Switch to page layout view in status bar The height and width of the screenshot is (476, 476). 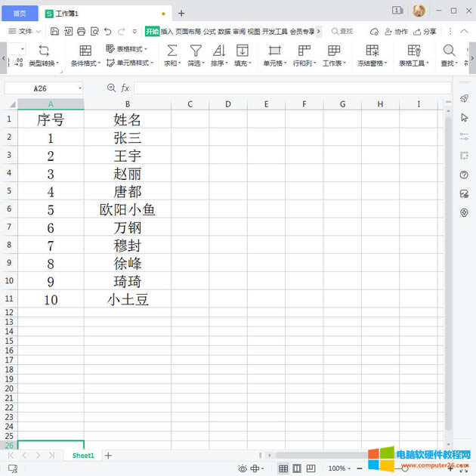tap(297, 468)
